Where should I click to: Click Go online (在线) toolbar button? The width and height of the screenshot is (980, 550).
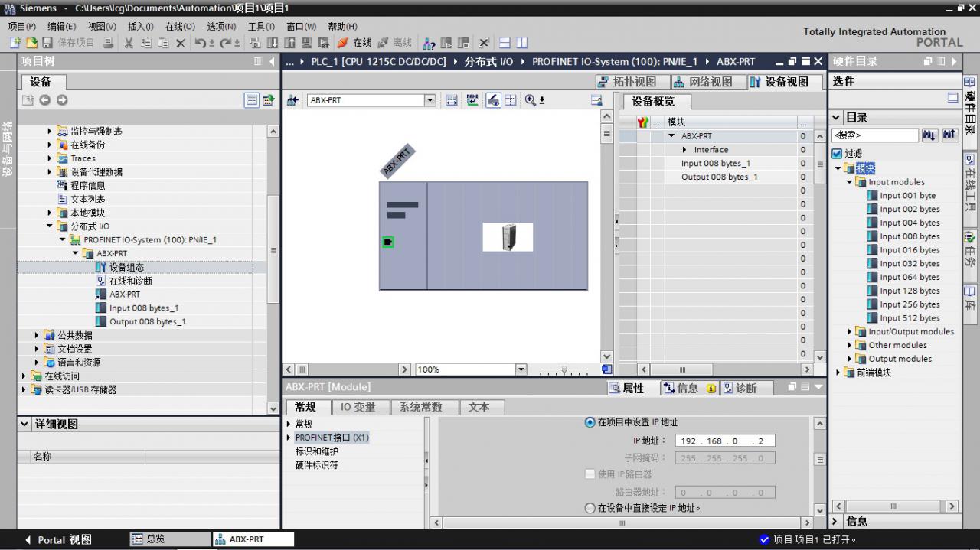pos(354,43)
